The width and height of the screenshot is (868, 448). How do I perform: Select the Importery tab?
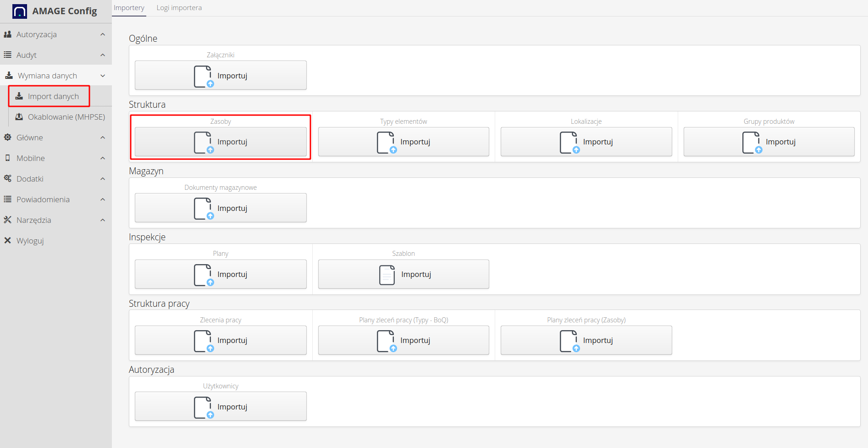129,8
